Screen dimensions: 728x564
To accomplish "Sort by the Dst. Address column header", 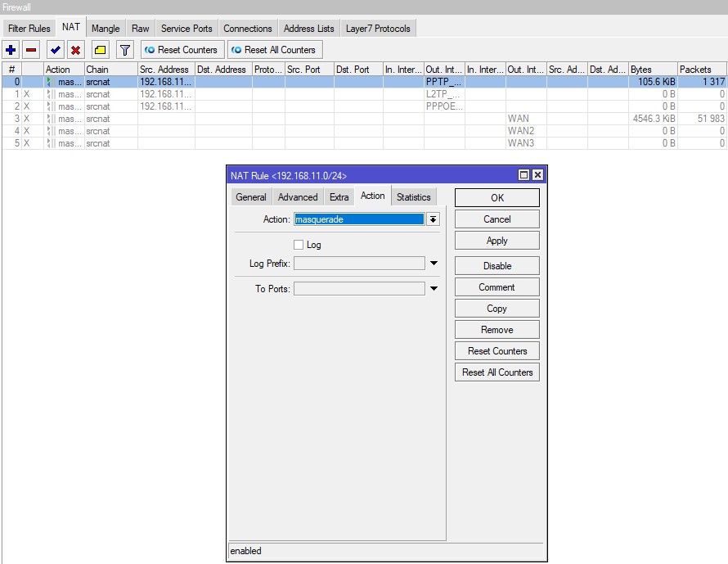I will pos(223,70).
